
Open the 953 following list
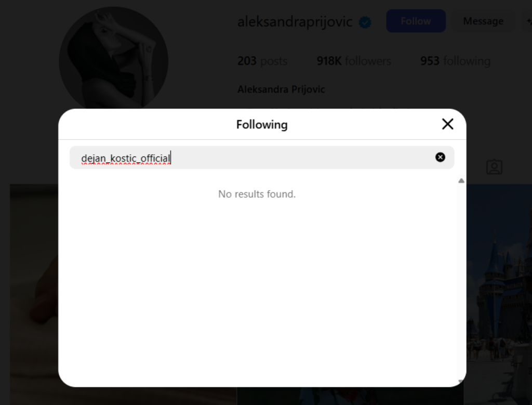455,61
